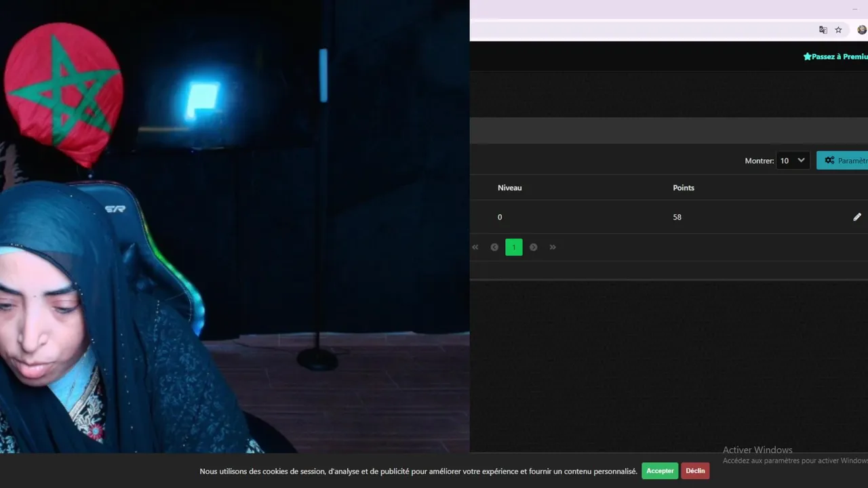
Task: Accept cookies with the Accepter button
Action: click(660, 471)
